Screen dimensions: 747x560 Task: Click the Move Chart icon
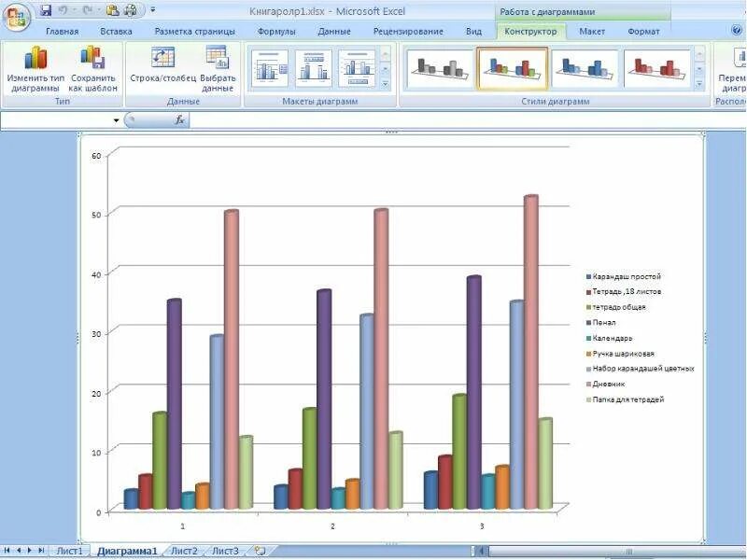[739, 58]
